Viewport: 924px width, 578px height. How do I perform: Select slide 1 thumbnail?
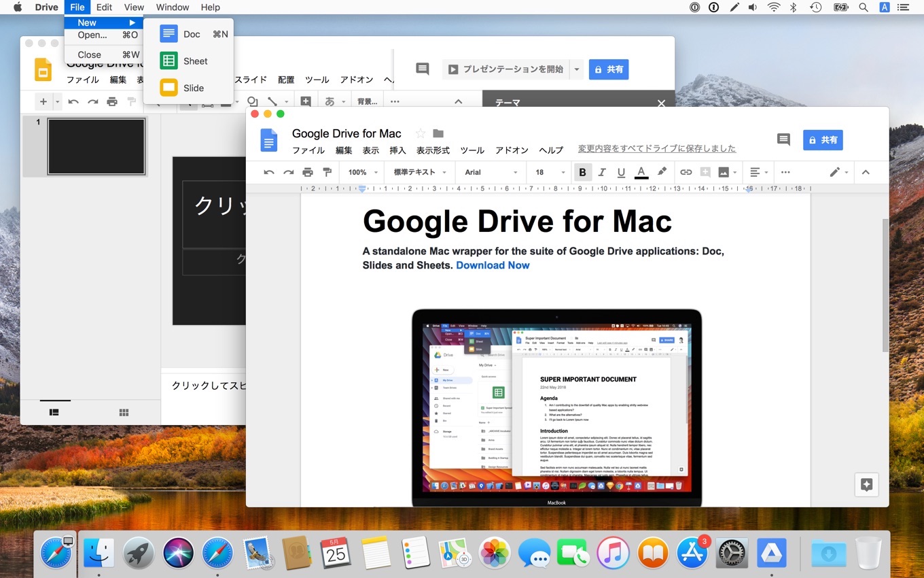pos(96,146)
